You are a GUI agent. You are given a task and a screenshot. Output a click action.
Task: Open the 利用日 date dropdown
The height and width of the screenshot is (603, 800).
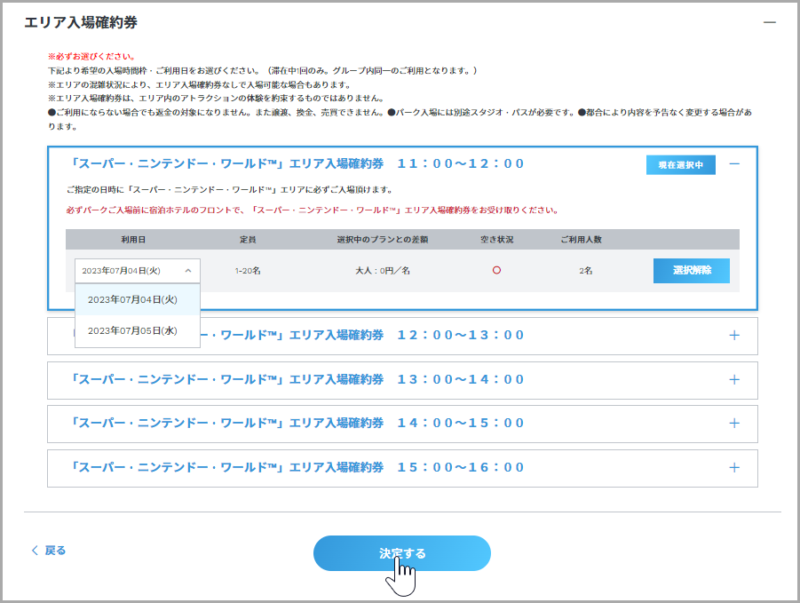pos(137,271)
